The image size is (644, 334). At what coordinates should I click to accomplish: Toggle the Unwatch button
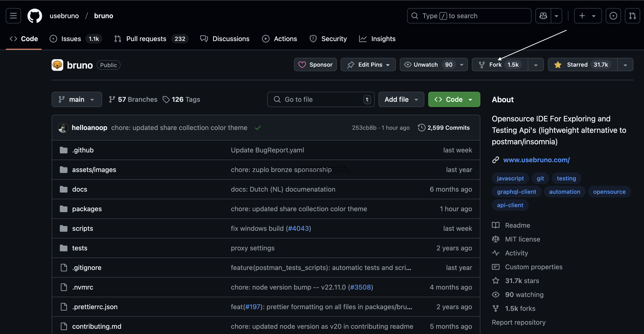coord(426,65)
